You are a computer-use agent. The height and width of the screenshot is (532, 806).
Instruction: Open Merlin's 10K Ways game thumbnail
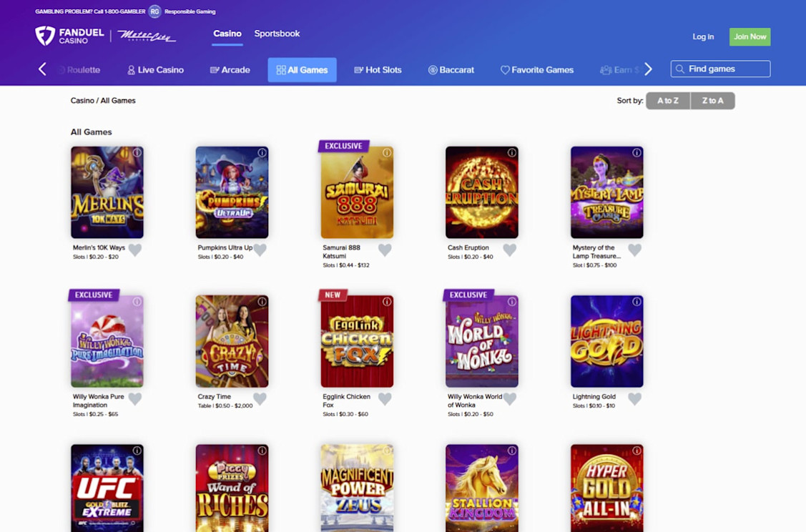tap(107, 192)
